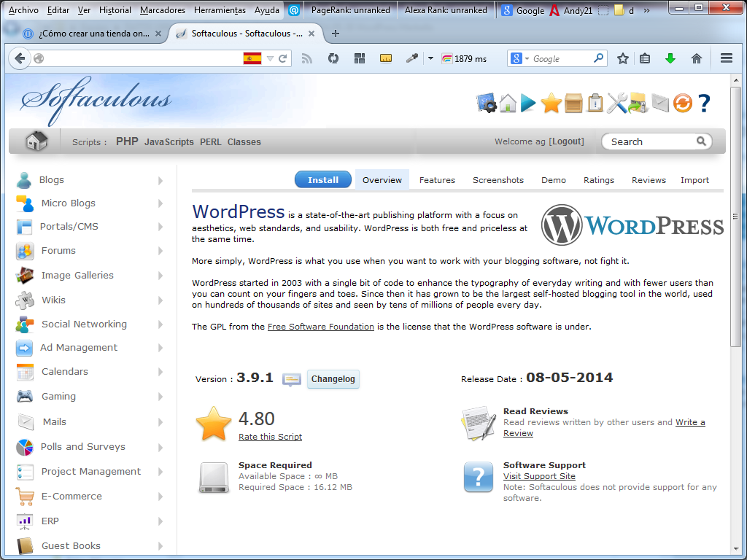This screenshot has height=560, width=747.
Task: Click the green house icon in top icon bar
Action: (508, 103)
